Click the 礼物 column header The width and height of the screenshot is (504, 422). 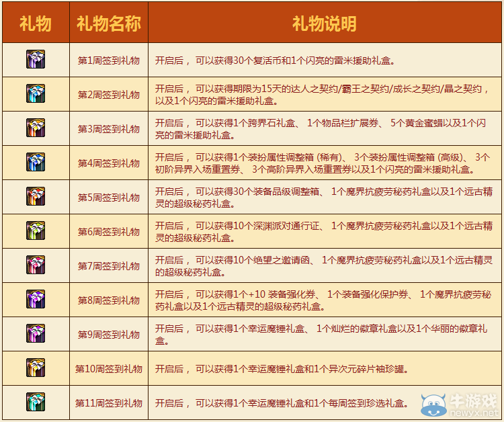click(36, 22)
